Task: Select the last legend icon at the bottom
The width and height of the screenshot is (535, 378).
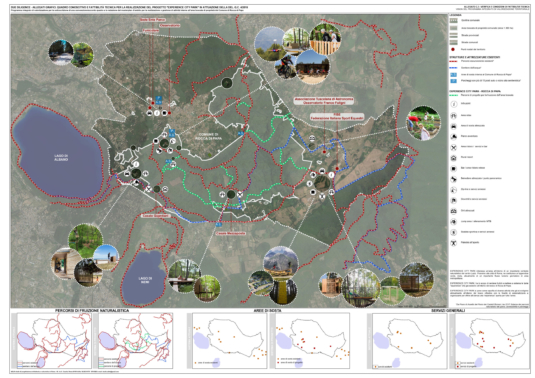Action: click(x=453, y=243)
